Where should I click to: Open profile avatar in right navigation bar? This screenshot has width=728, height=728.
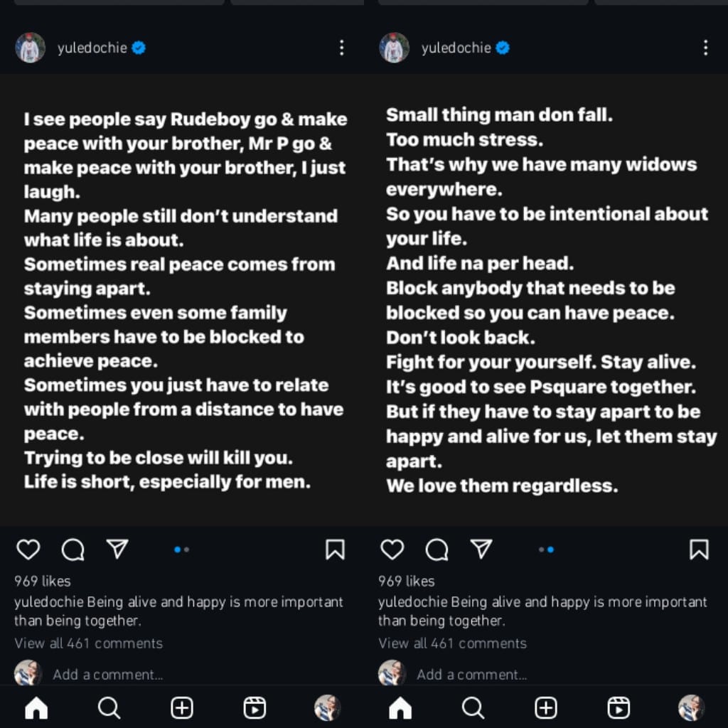click(x=691, y=707)
